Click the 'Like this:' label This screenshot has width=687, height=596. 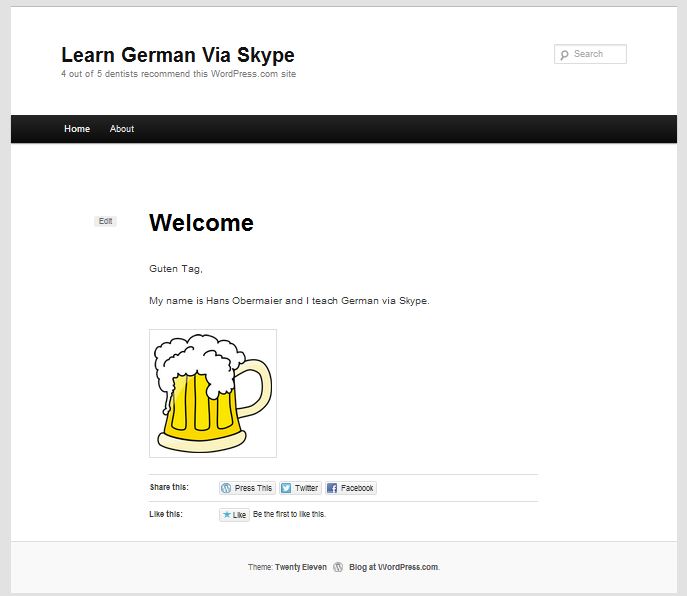pyautogui.click(x=166, y=514)
